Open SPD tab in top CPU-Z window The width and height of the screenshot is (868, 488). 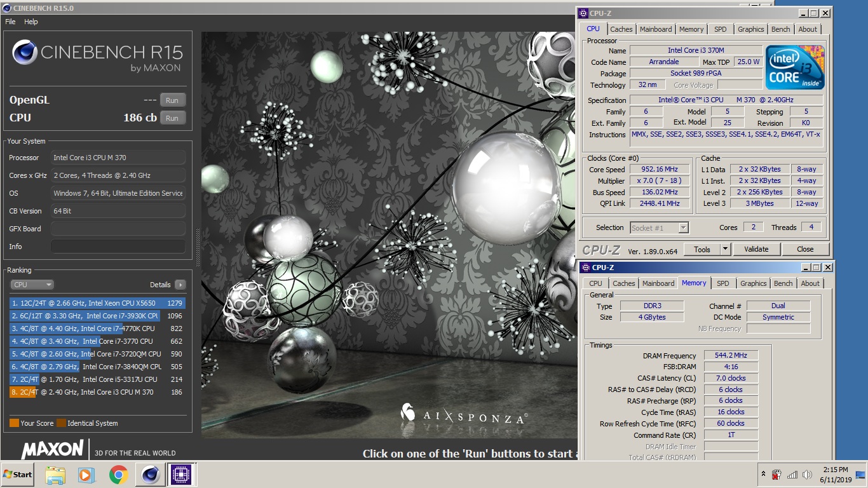coord(721,29)
